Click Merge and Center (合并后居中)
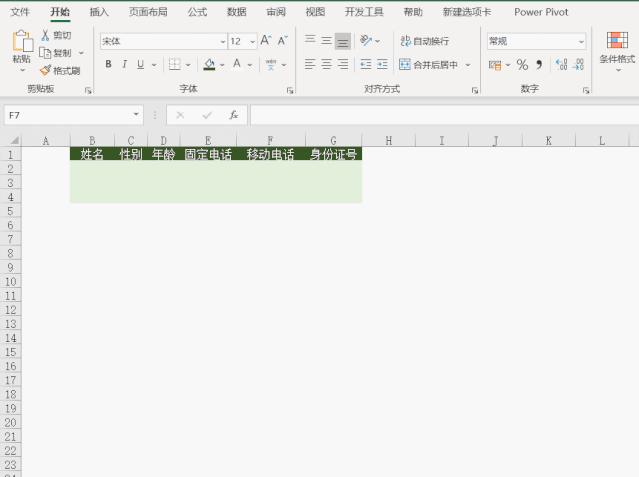Screen dimensions: 639x477 pos(428,64)
